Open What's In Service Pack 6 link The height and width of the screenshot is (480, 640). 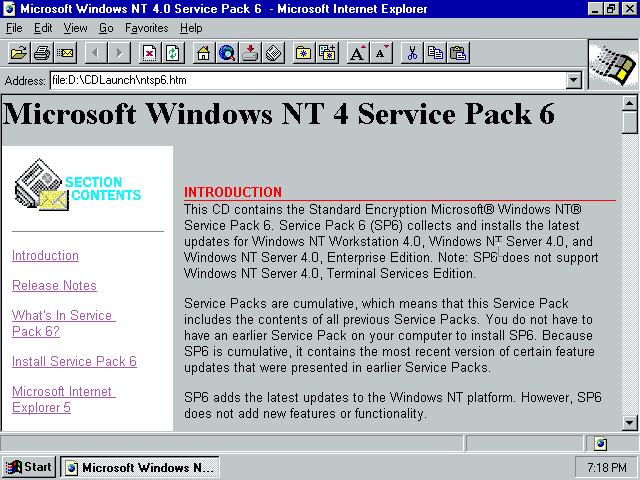pyautogui.click(x=64, y=323)
